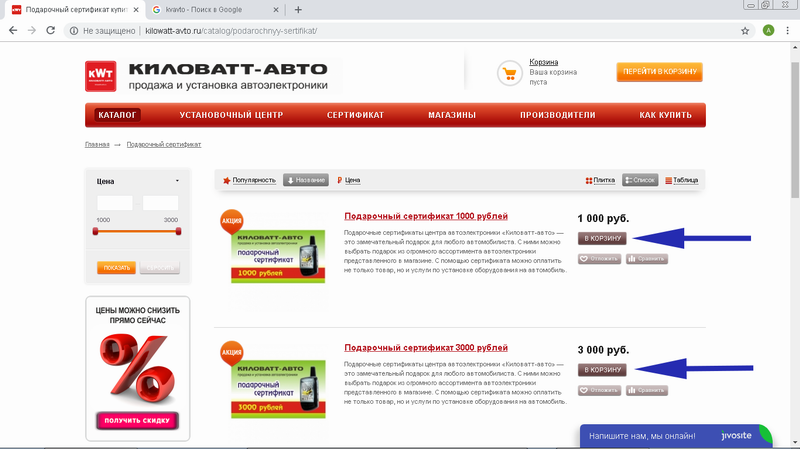The height and width of the screenshot is (449, 800).
Task: Click the ПОКАЗАТЬ filter button
Action: (x=116, y=268)
